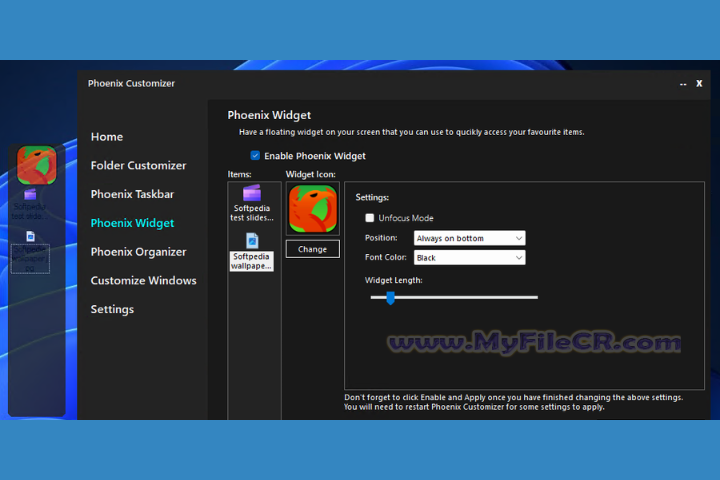The height and width of the screenshot is (480, 720).
Task: Open the Font Color dropdown
Action: point(469,258)
